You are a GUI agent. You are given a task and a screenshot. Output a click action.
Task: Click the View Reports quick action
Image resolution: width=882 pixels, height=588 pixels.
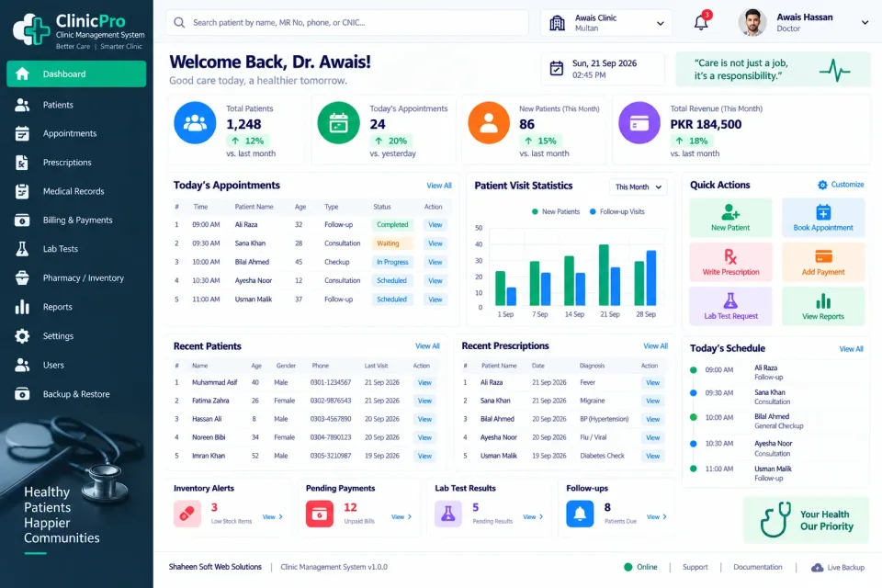[823, 307]
